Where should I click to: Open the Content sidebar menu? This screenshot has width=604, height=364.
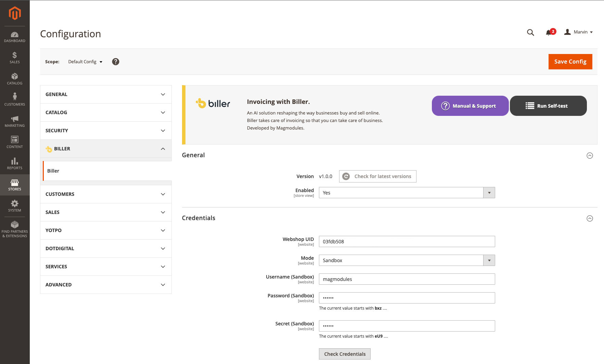pos(15,143)
